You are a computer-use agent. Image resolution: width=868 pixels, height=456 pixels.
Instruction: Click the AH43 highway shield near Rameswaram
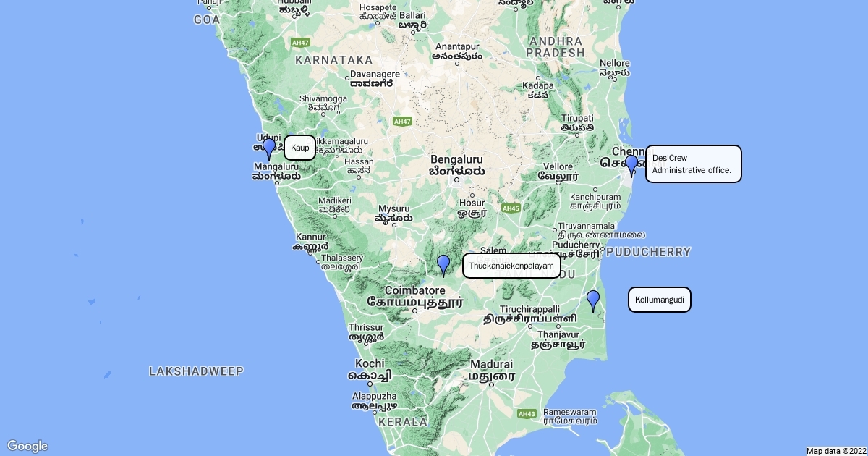(527, 414)
